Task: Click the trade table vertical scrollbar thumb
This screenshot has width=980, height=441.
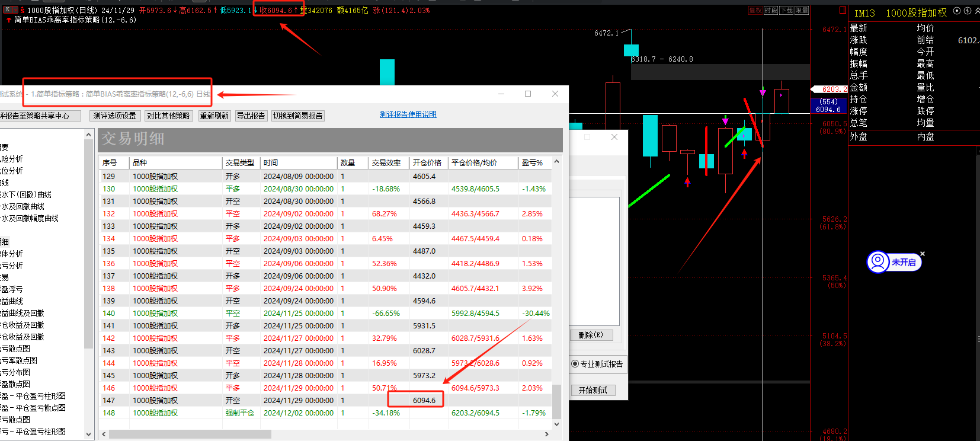Action: [x=556, y=401]
